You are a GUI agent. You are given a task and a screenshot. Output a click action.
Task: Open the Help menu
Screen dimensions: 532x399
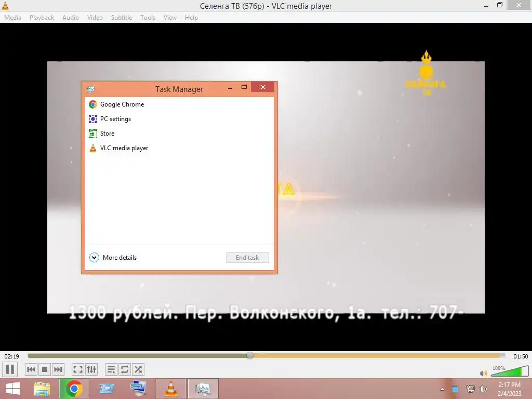(x=191, y=18)
